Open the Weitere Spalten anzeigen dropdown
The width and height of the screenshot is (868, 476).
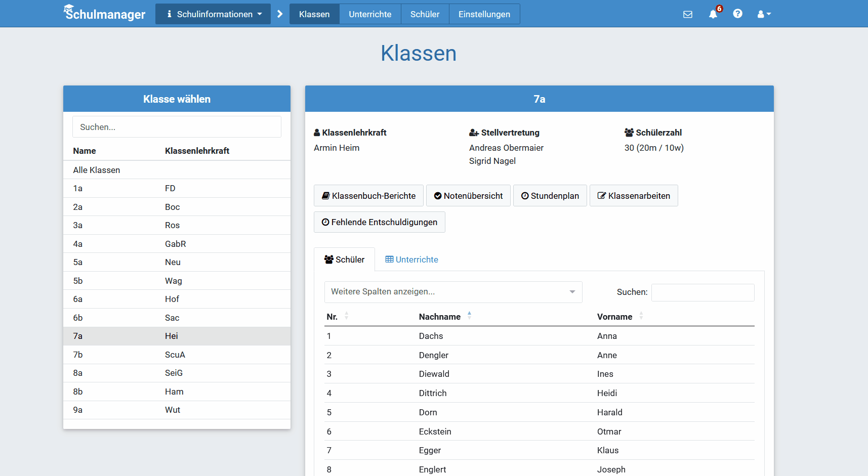(453, 292)
